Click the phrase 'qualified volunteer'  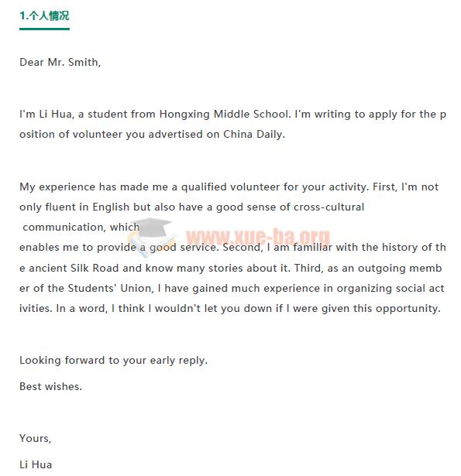click(x=230, y=187)
